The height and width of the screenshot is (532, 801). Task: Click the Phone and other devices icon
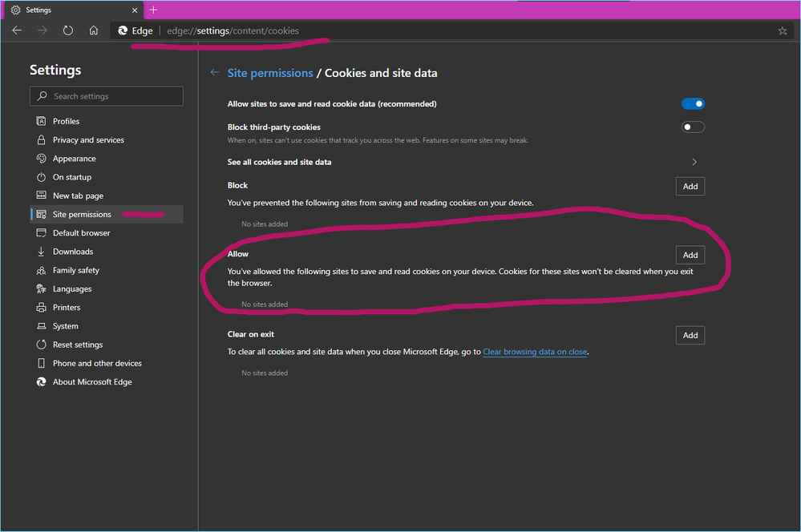click(42, 364)
